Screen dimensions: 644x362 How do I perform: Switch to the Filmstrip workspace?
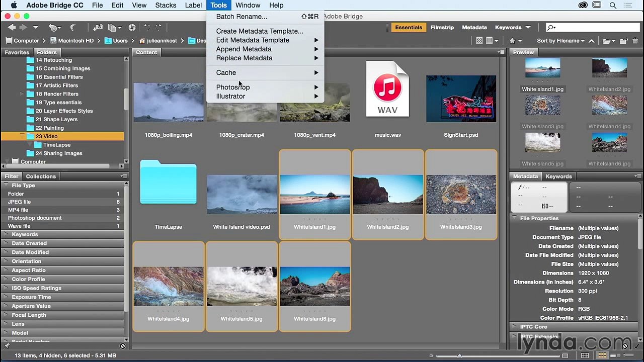(x=442, y=28)
